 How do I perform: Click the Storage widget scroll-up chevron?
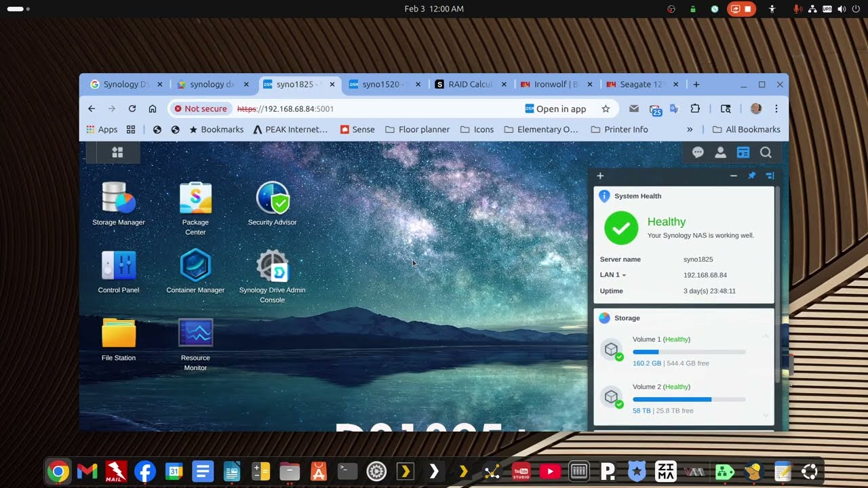766,335
